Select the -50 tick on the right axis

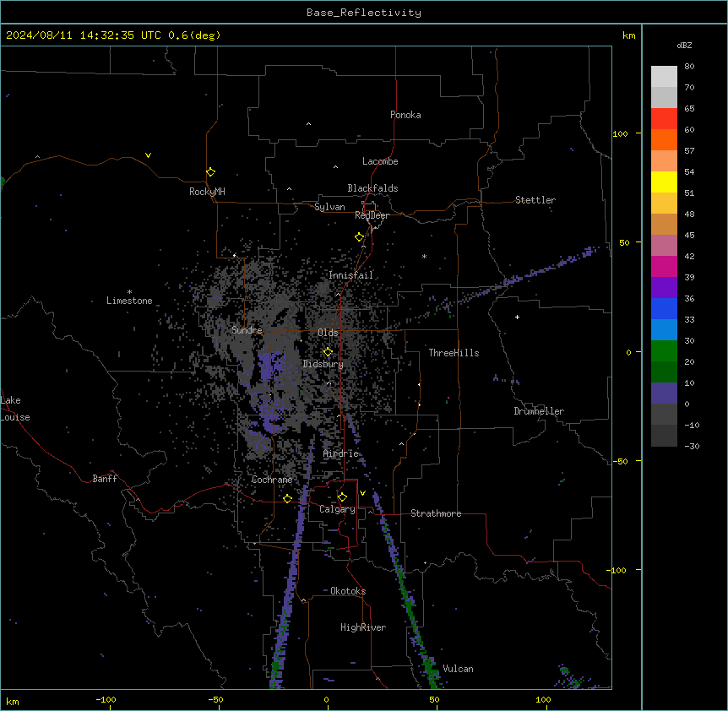[620, 461]
